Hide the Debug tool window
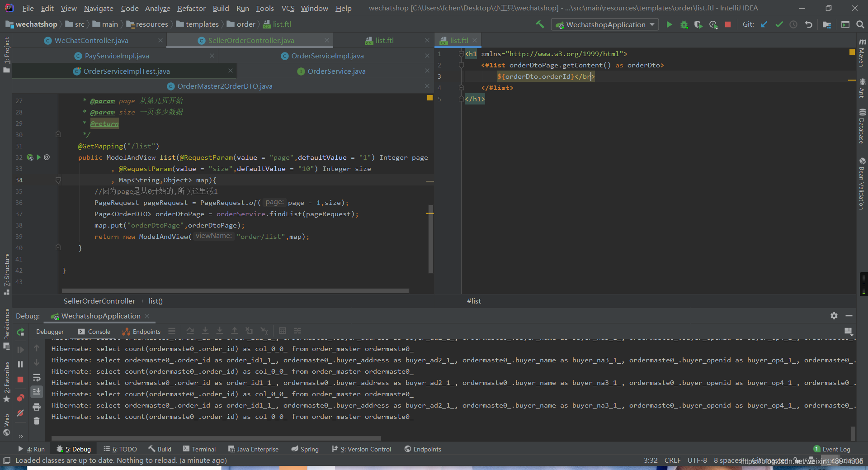The image size is (868, 470). (849, 316)
